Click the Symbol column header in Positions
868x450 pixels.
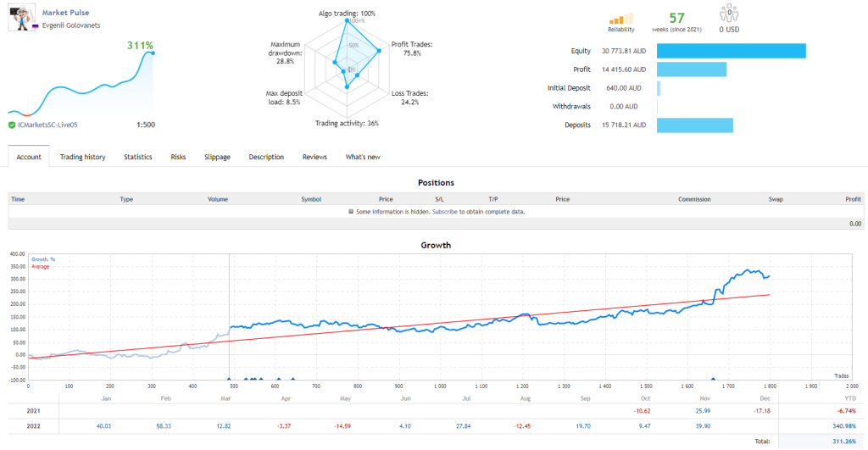(x=311, y=199)
